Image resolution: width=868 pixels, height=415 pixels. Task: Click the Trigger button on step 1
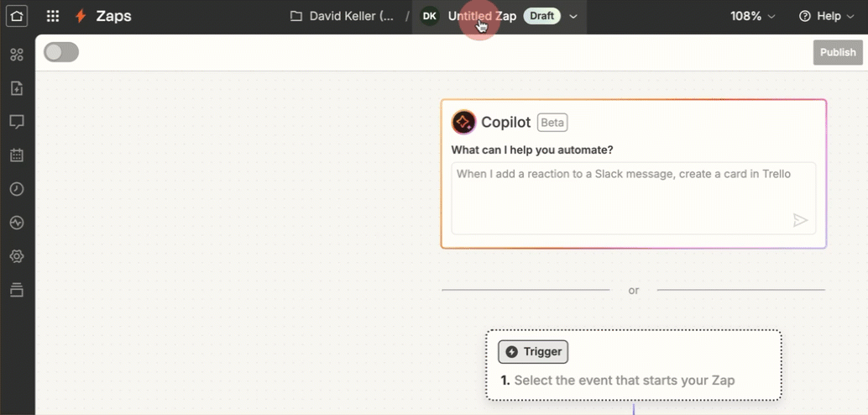point(533,352)
